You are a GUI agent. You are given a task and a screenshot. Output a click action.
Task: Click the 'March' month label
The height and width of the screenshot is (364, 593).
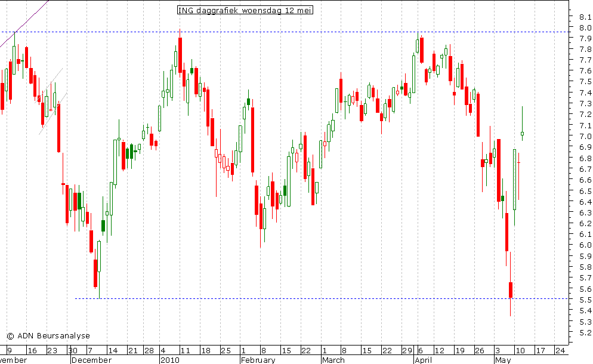click(x=333, y=360)
